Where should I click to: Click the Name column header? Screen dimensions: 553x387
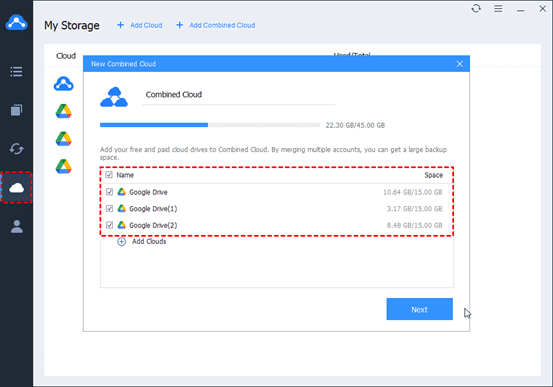(125, 175)
